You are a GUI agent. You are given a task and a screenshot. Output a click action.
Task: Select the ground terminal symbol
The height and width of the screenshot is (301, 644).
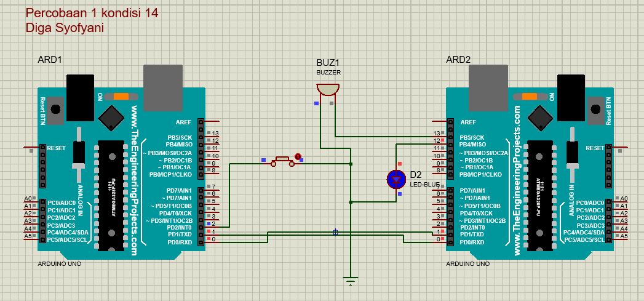(351, 281)
